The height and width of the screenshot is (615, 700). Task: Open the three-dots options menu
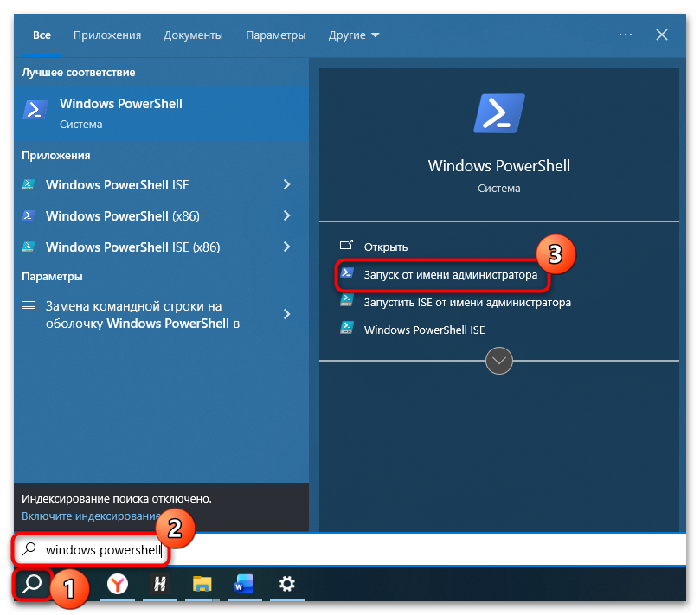(x=625, y=35)
